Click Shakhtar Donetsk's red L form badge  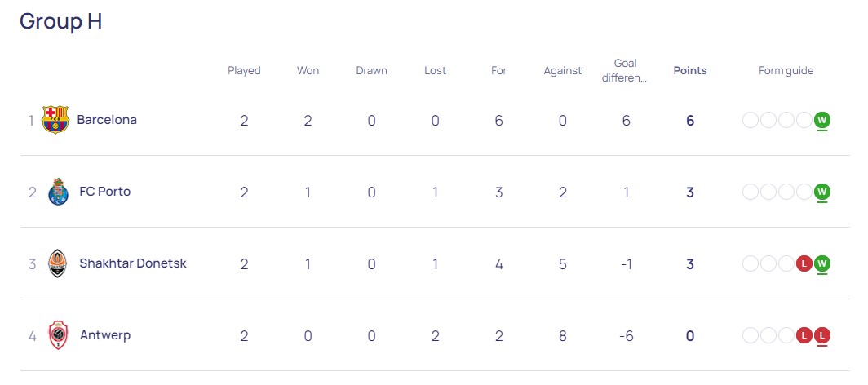pos(804,263)
